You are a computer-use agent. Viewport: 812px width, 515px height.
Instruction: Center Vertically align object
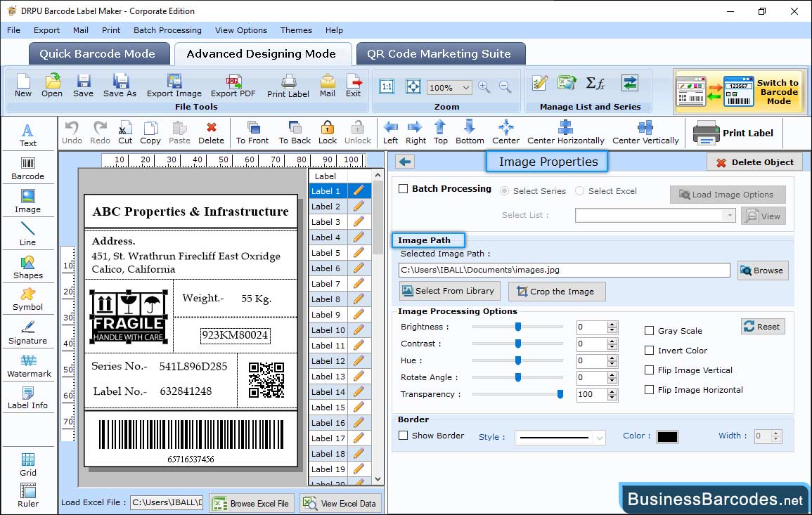(x=645, y=133)
